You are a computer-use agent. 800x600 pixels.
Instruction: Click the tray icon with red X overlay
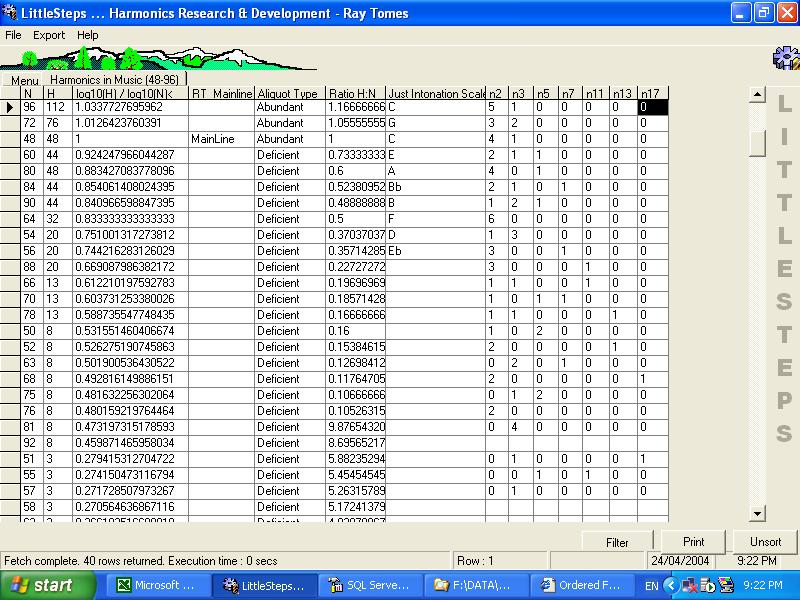[x=689, y=584]
